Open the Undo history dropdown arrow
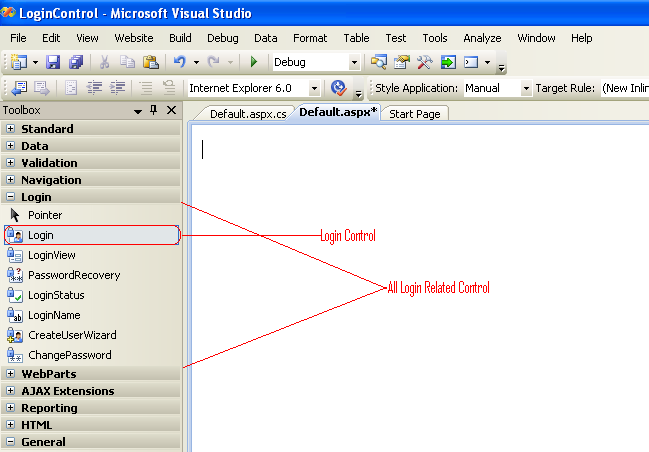 click(x=196, y=63)
